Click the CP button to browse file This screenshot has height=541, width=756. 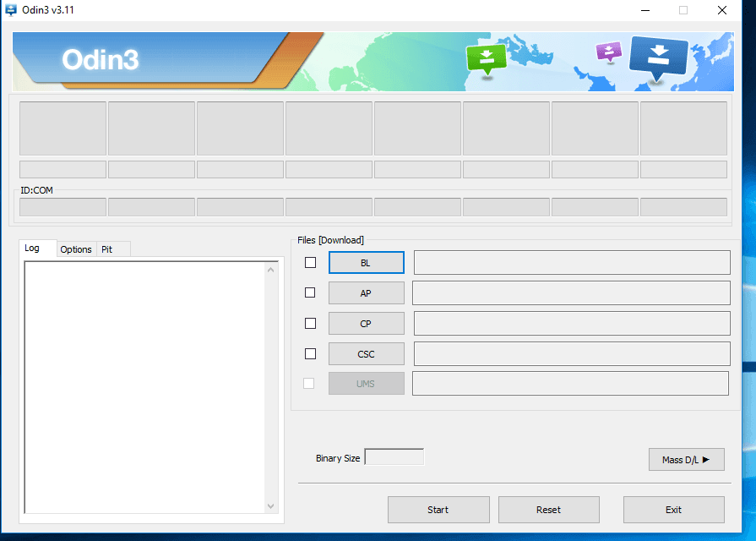pos(367,324)
